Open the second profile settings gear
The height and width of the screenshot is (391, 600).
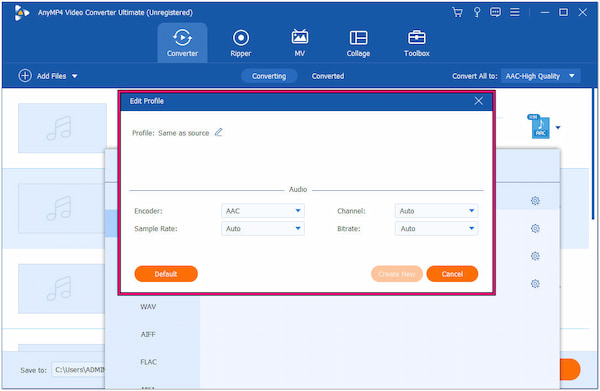[x=535, y=228]
